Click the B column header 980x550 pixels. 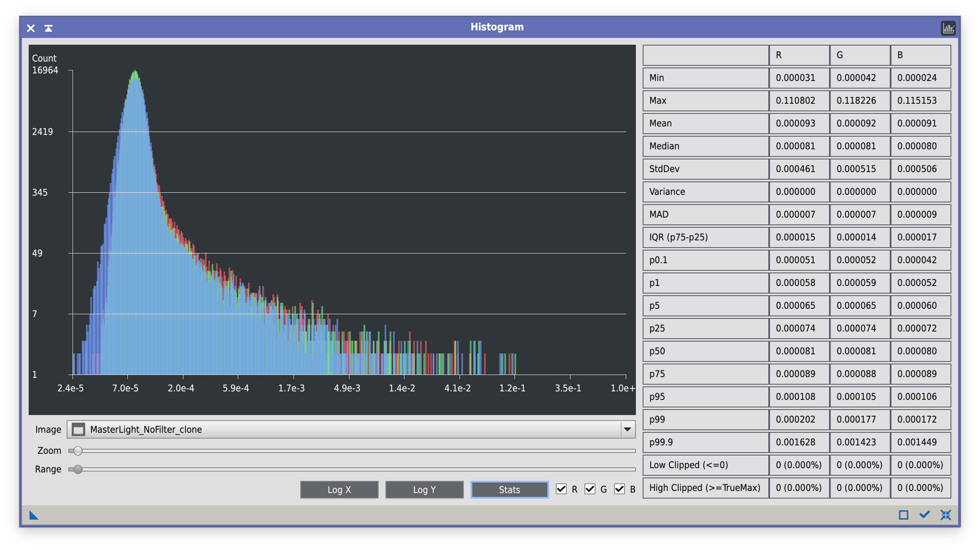pos(921,55)
